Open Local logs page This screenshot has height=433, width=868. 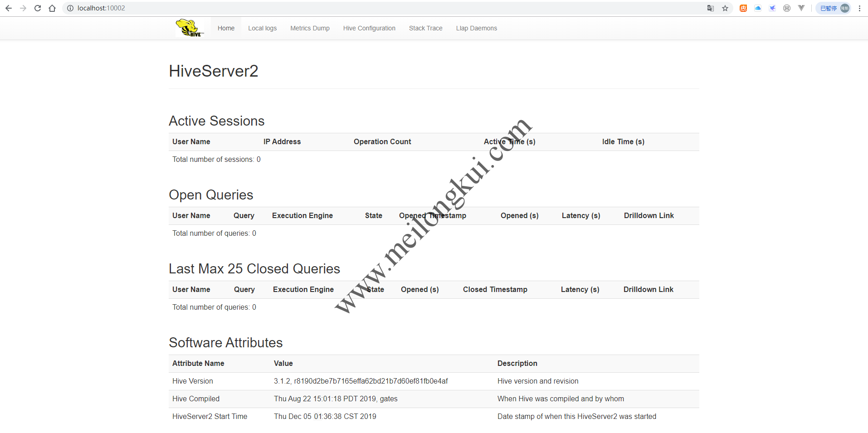(262, 28)
